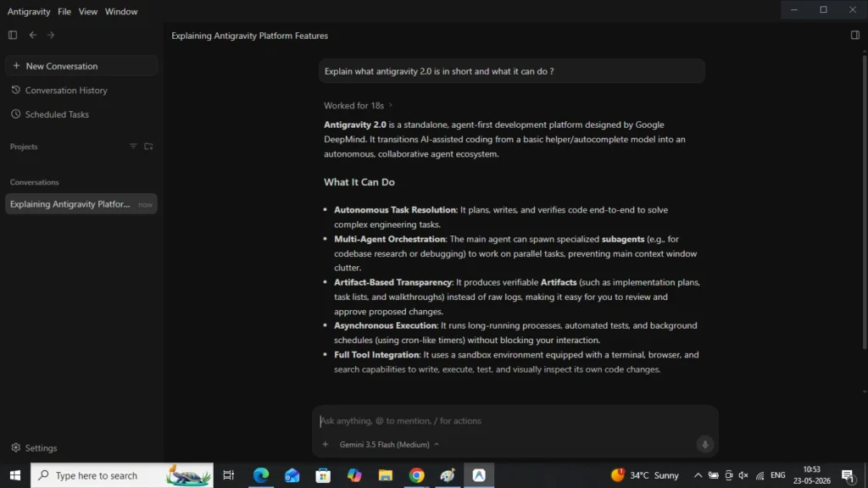Open the File menu

64,12
